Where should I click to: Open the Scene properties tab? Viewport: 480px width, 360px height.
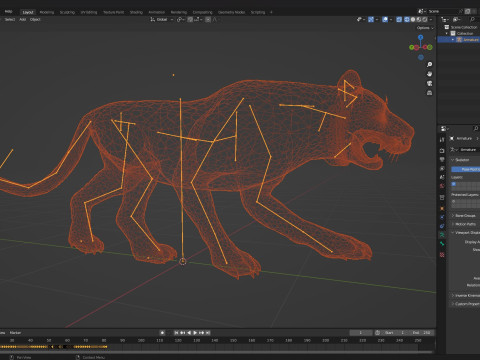tap(442, 177)
